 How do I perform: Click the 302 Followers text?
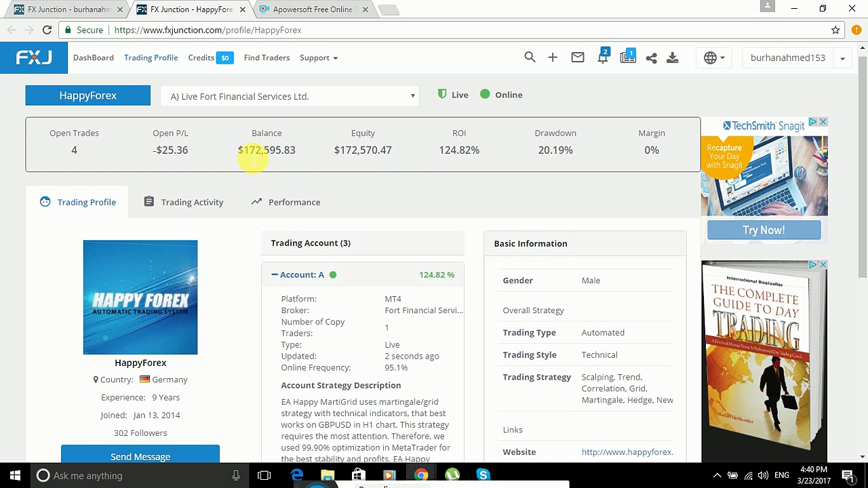(140, 433)
